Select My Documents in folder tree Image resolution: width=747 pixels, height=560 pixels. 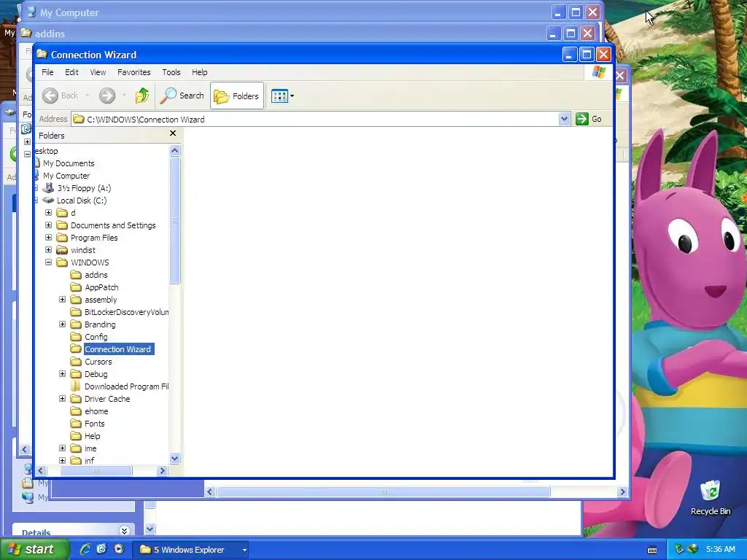(x=69, y=163)
